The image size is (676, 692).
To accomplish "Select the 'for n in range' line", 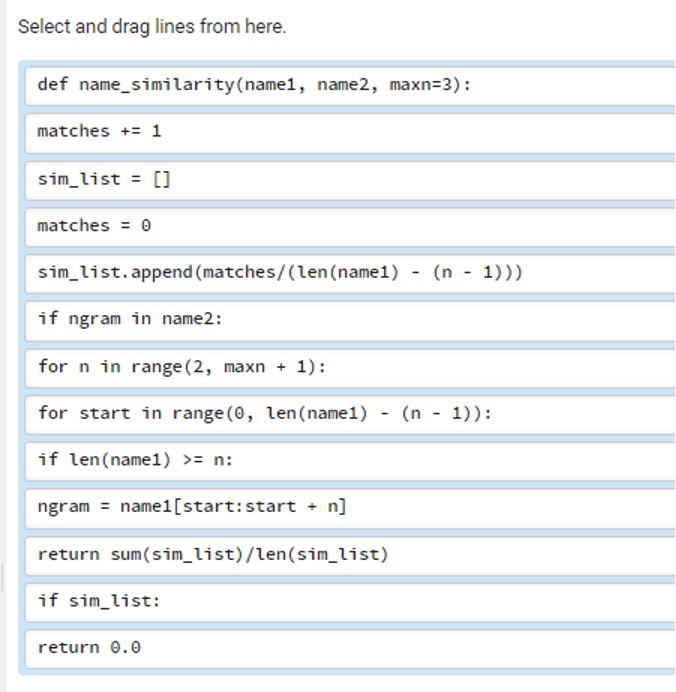I will (x=350, y=368).
